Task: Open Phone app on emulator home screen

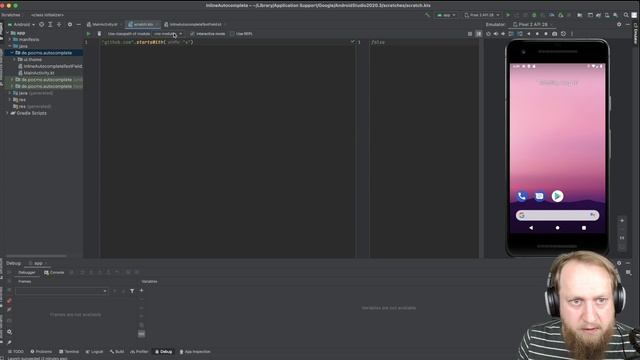Action: [x=521, y=196]
